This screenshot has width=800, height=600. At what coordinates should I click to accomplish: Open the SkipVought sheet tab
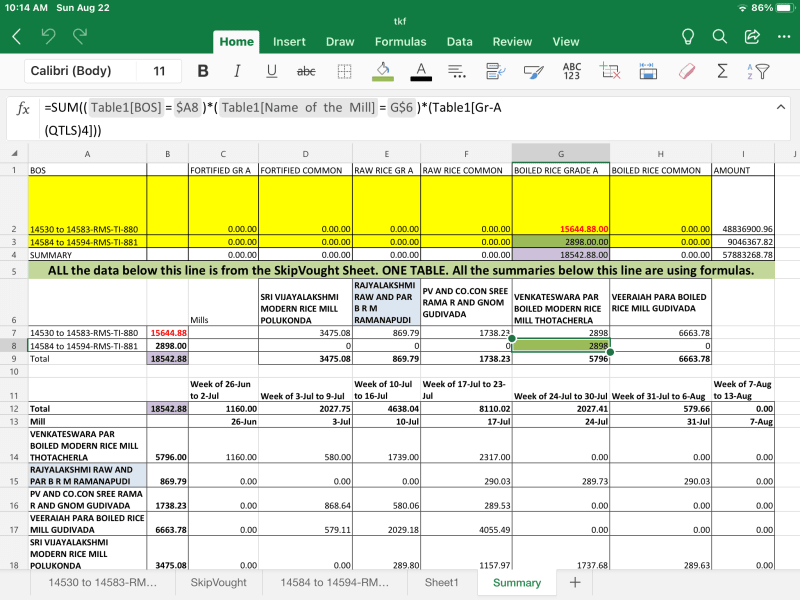(218, 583)
